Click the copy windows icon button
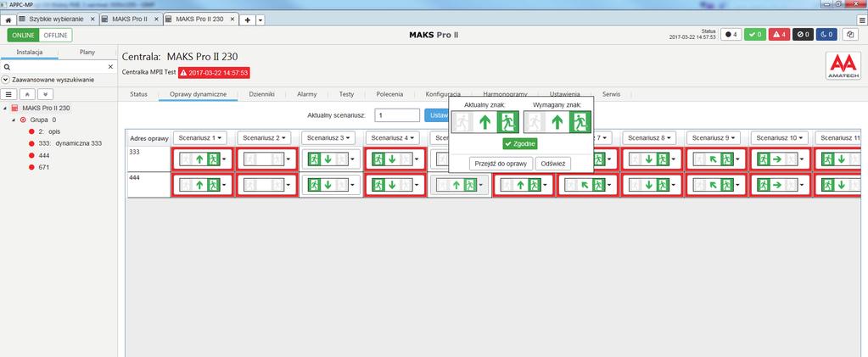Screen dimensions: 868x357 click(849, 35)
